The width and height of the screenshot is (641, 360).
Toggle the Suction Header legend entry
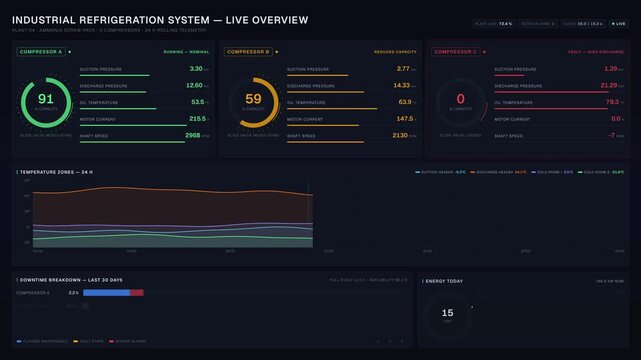tap(440, 172)
